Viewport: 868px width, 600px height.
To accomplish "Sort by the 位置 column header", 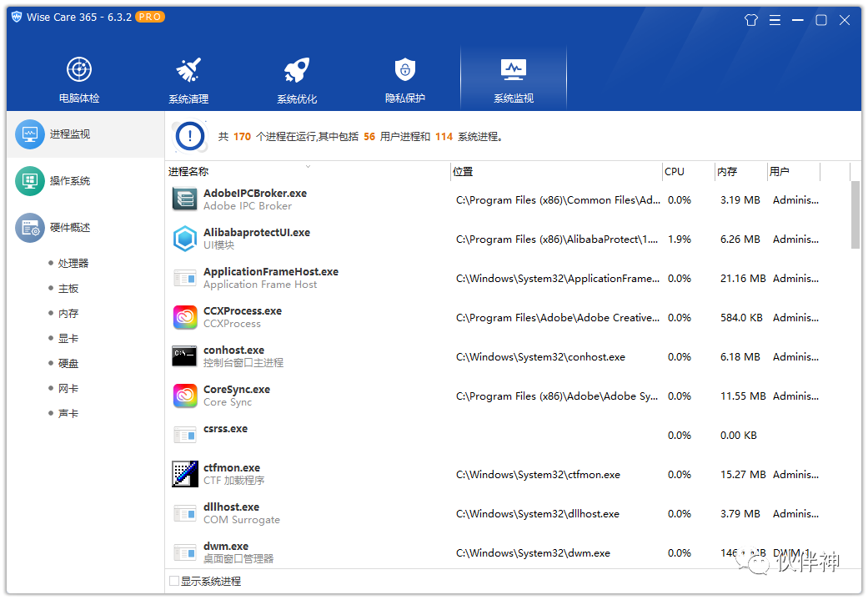I will click(x=556, y=171).
